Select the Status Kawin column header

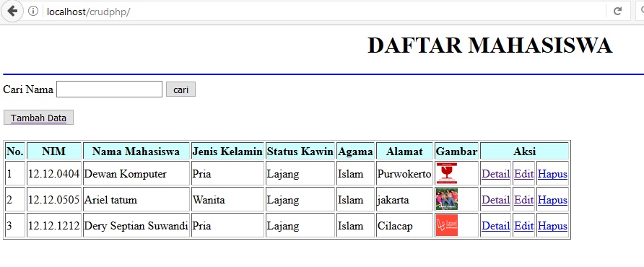point(300,151)
